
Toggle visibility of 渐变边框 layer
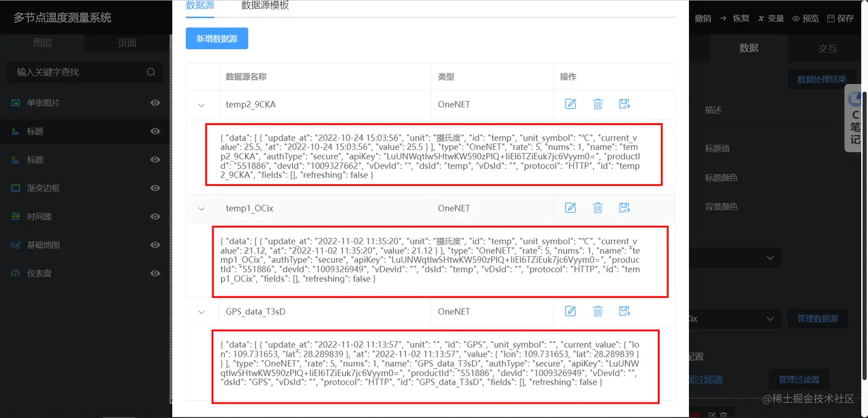point(155,188)
